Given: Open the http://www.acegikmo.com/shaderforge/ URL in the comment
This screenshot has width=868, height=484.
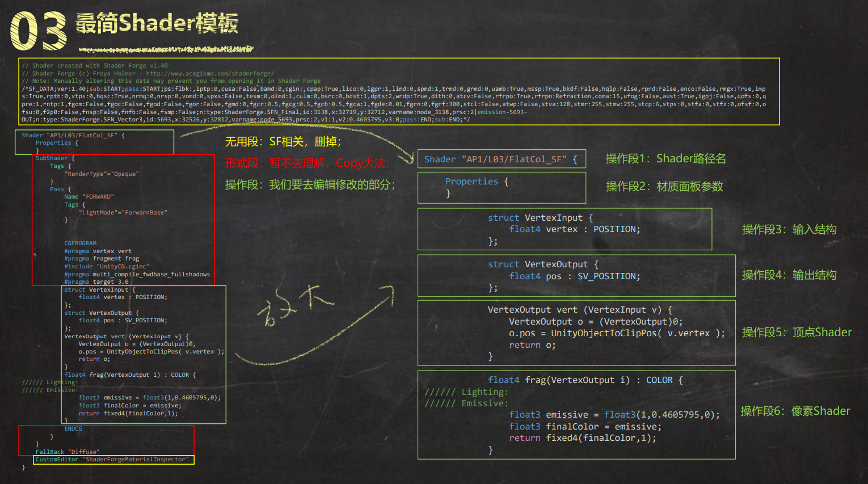Looking at the screenshot, I should tap(210, 73).
